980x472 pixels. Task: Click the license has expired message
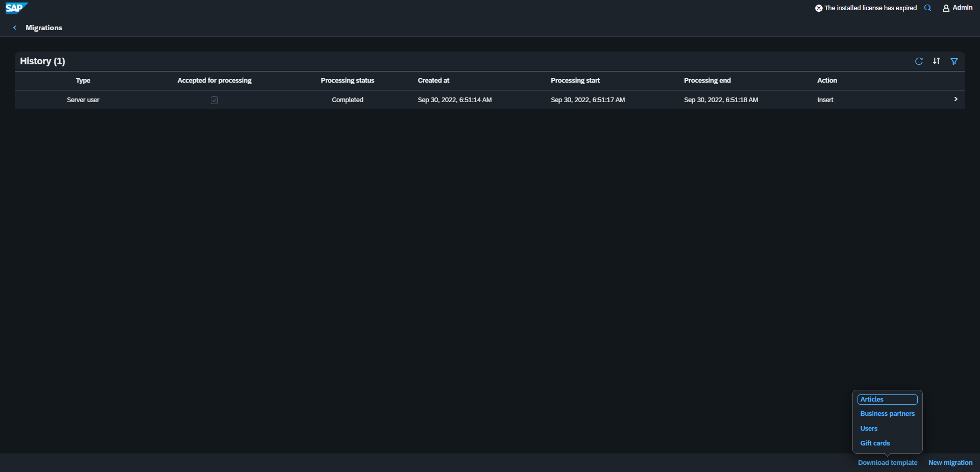[870, 8]
